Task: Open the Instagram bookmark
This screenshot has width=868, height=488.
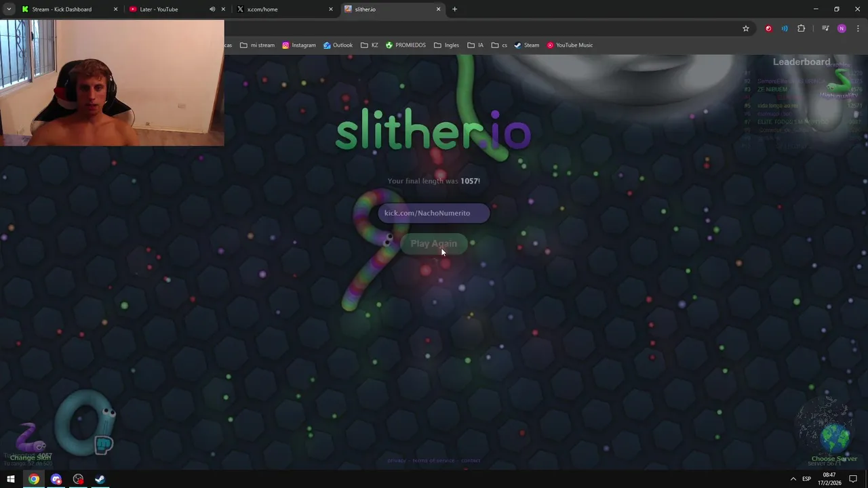Action: (299, 45)
